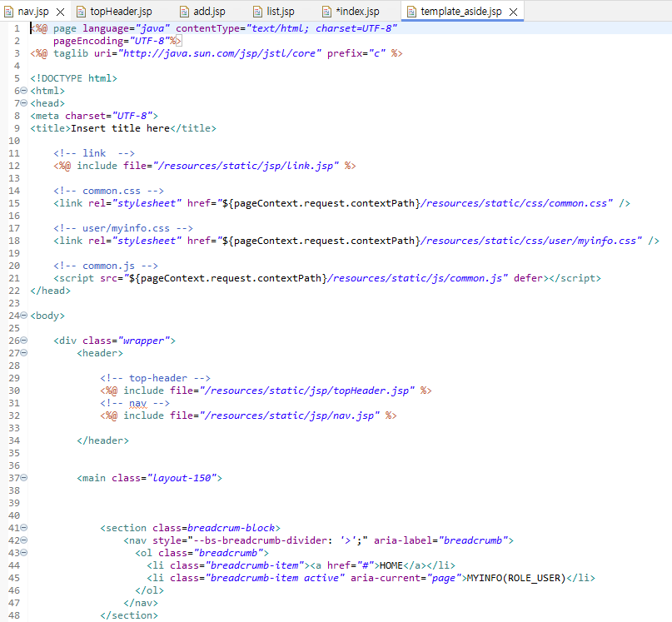Select the template_aside.jsp tab
This screenshot has height=622, width=672.
[x=461, y=12]
